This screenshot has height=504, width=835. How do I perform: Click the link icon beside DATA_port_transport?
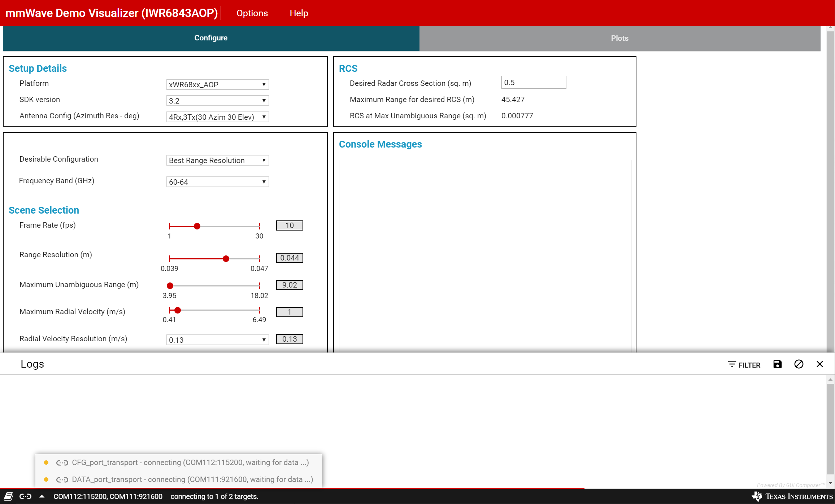(x=62, y=480)
